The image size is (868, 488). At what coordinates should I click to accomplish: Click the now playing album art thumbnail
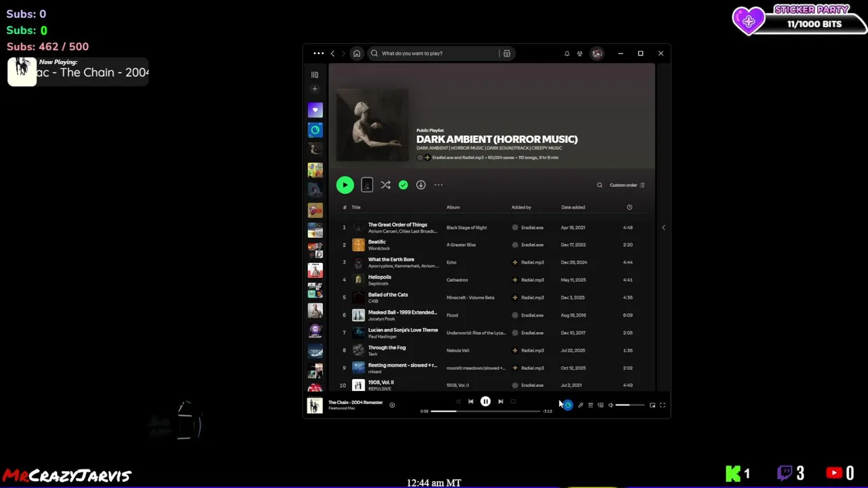315,405
